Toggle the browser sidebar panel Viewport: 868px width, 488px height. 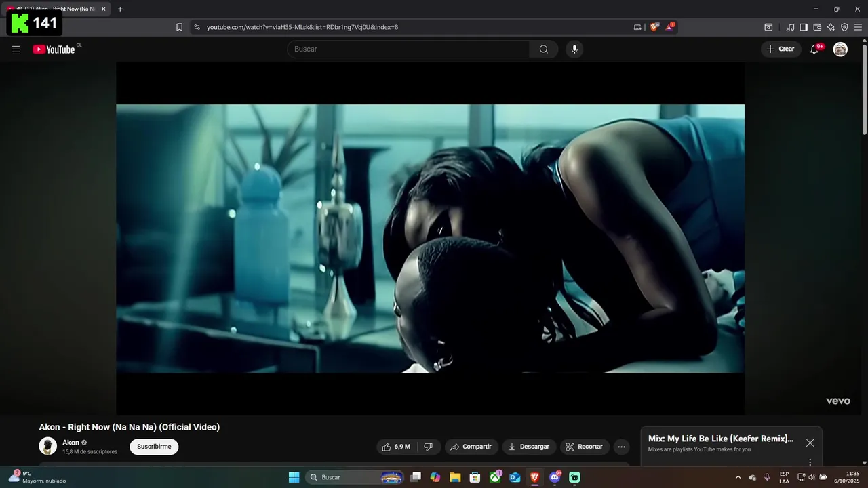pos(804,27)
